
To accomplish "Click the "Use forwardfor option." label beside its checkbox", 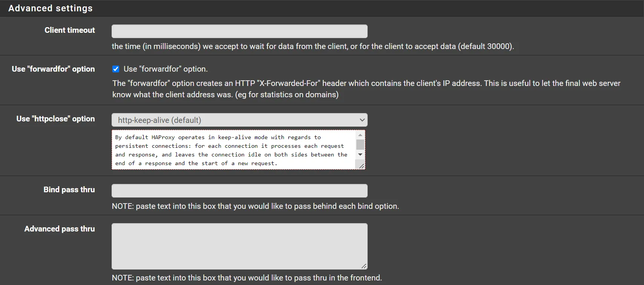I will [165, 69].
